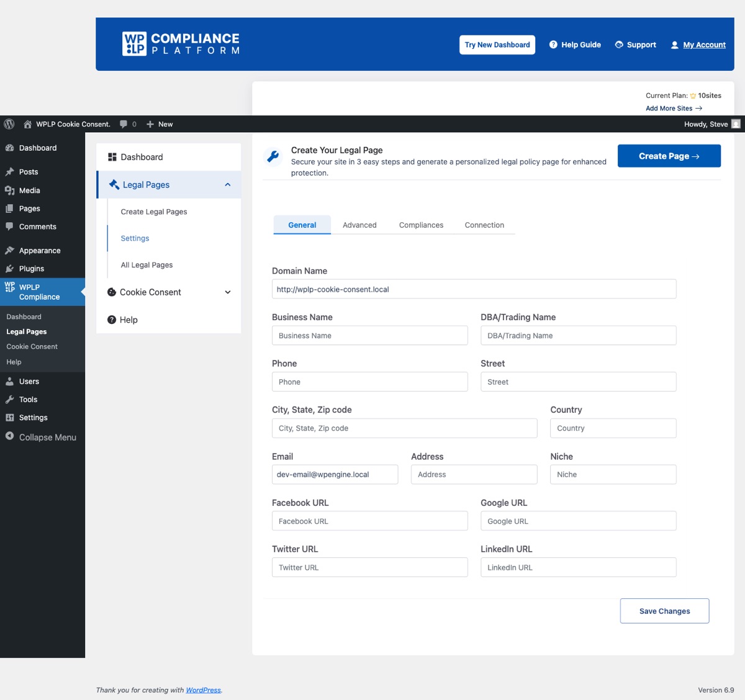The height and width of the screenshot is (700, 745).
Task: Click into the Domain Name field
Action: [x=474, y=289]
